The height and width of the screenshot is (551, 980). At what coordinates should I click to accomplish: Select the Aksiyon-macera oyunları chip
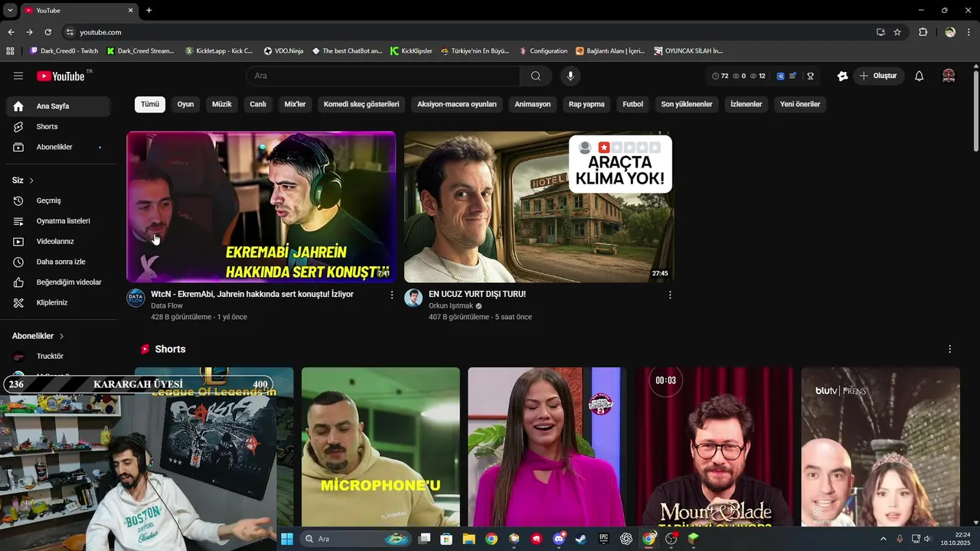click(x=457, y=104)
